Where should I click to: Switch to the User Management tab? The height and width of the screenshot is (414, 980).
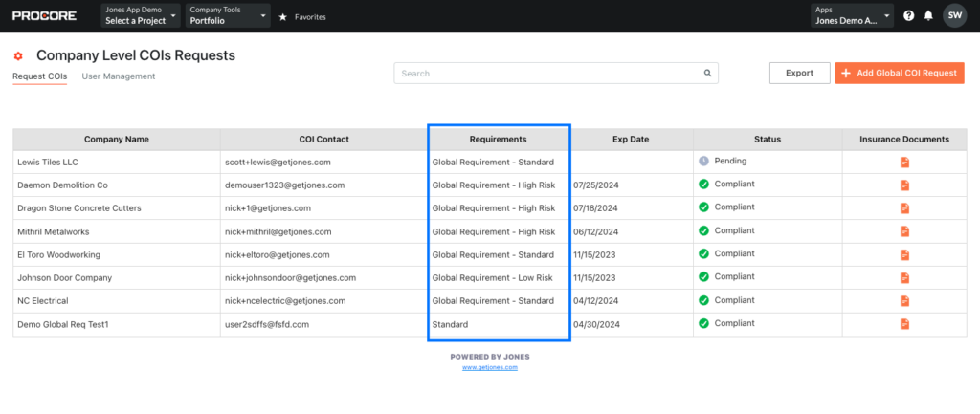(x=119, y=76)
